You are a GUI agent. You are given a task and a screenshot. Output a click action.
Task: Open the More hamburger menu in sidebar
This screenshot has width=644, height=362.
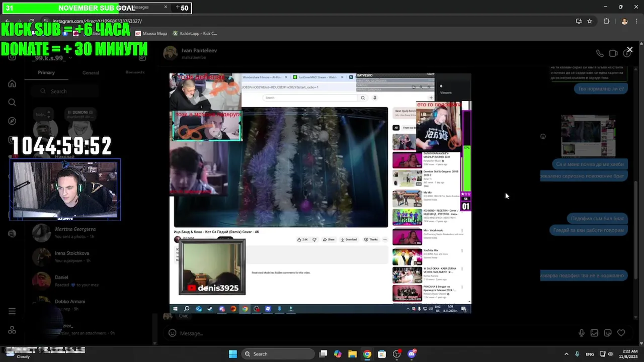12,311
